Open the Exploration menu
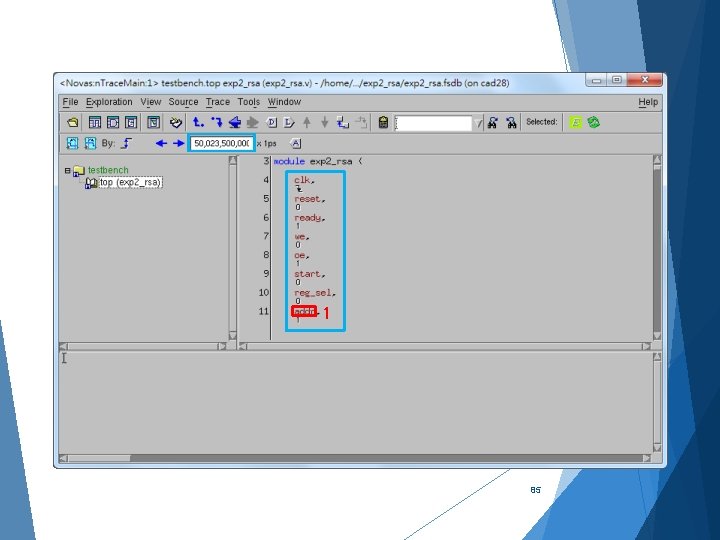Image resolution: width=720 pixels, height=540 pixels. pyautogui.click(x=109, y=102)
